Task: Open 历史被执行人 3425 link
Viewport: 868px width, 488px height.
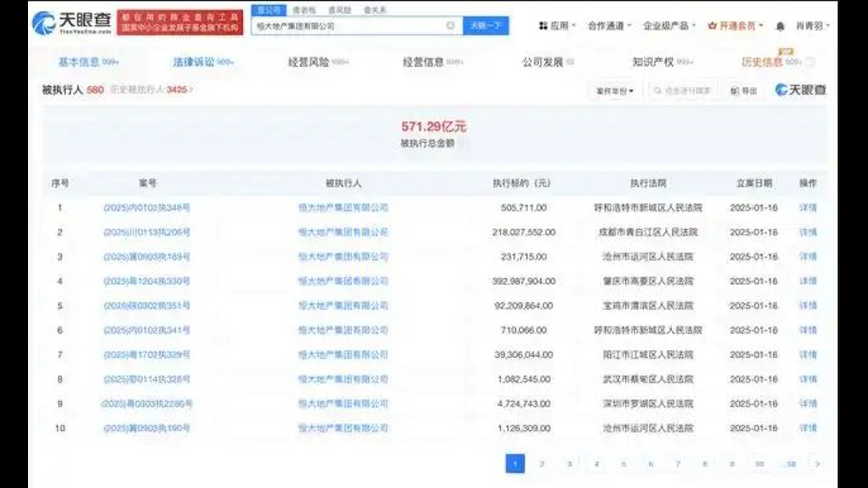Action: tap(151, 89)
